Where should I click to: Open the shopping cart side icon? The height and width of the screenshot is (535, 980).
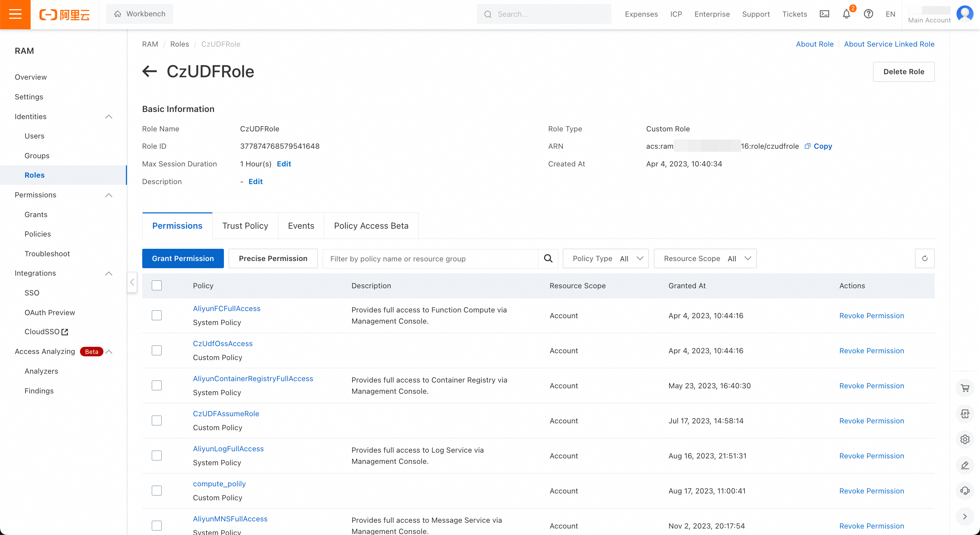click(965, 388)
